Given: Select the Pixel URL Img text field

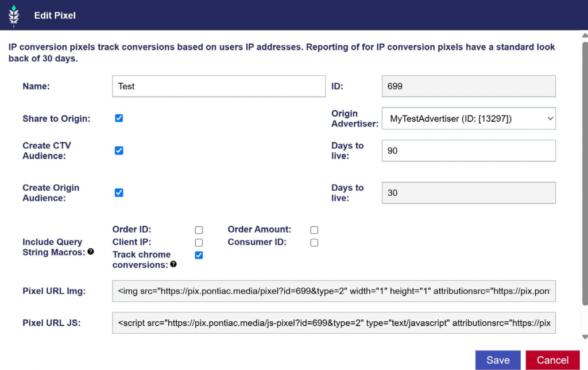Looking at the screenshot, I should pyautogui.click(x=334, y=291).
